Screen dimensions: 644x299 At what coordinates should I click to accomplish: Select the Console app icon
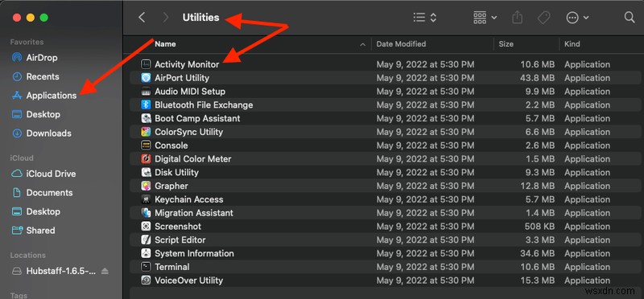(x=146, y=145)
